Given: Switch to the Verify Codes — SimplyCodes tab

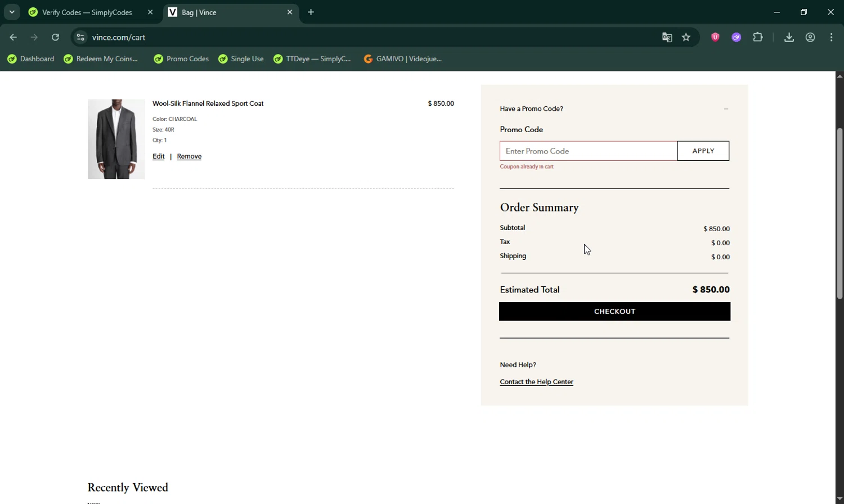Looking at the screenshot, I should pyautogui.click(x=87, y=12).
